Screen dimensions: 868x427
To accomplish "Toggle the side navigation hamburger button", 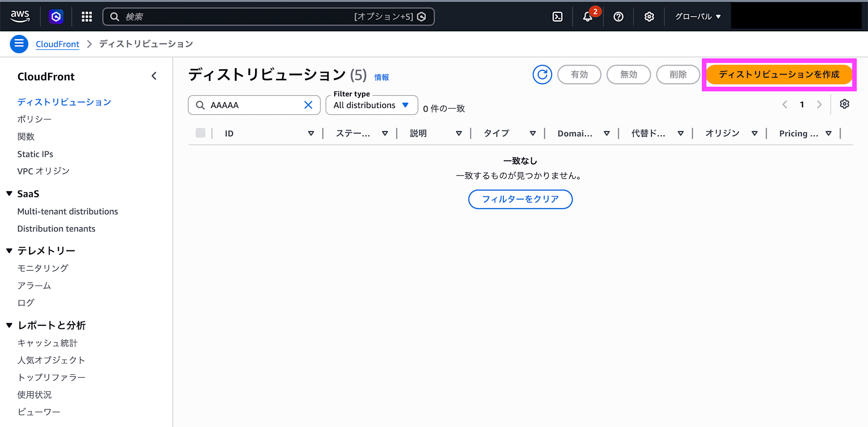I will [19, 44].
